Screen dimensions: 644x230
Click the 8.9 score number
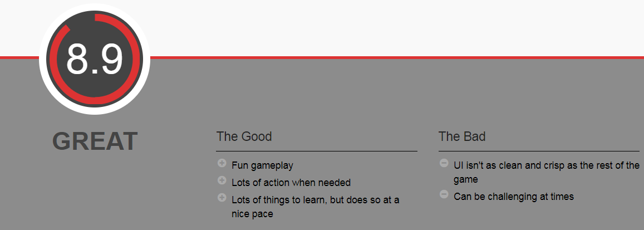95,60
